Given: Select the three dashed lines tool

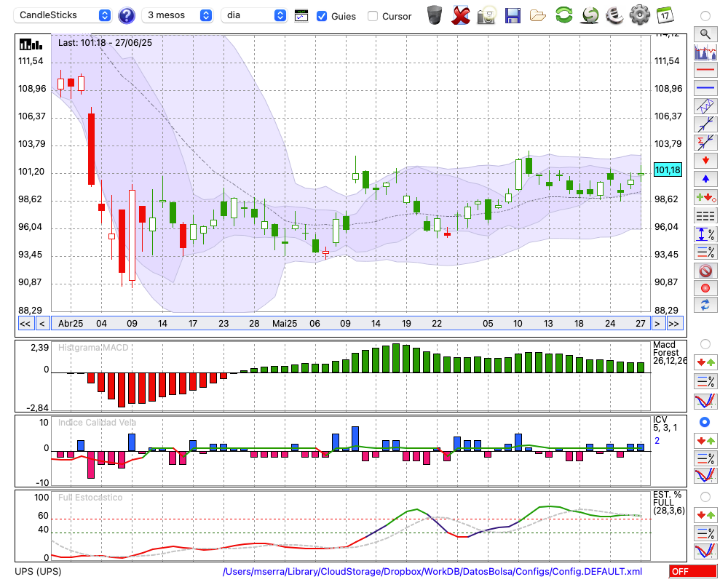Looking at the screenshot, I should pyautogui.click(x=705, y=215).
